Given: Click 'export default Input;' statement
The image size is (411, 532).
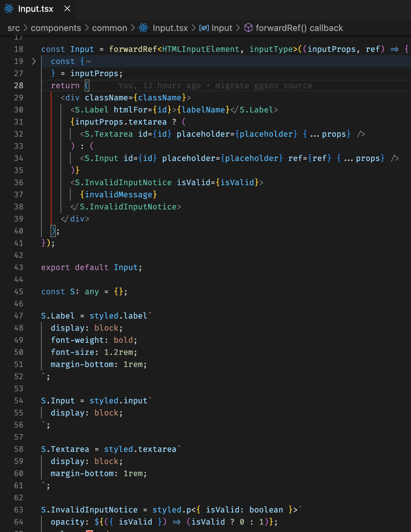Looking at the screenshot, I should (92, 267).
